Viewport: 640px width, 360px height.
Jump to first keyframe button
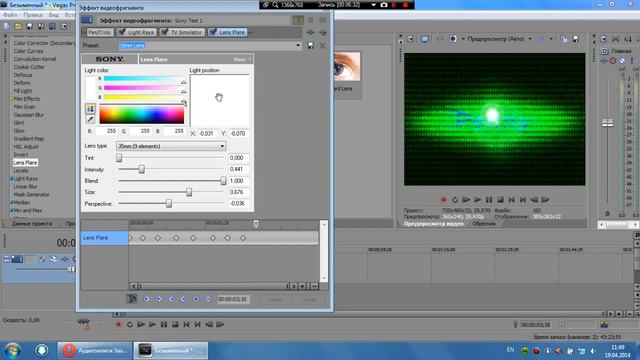147,299
